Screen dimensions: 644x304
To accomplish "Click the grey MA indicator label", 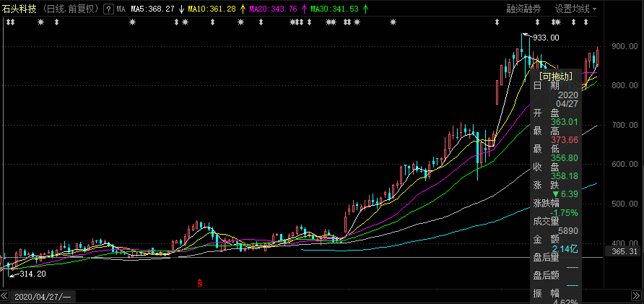I will click(x=121, y=9).
